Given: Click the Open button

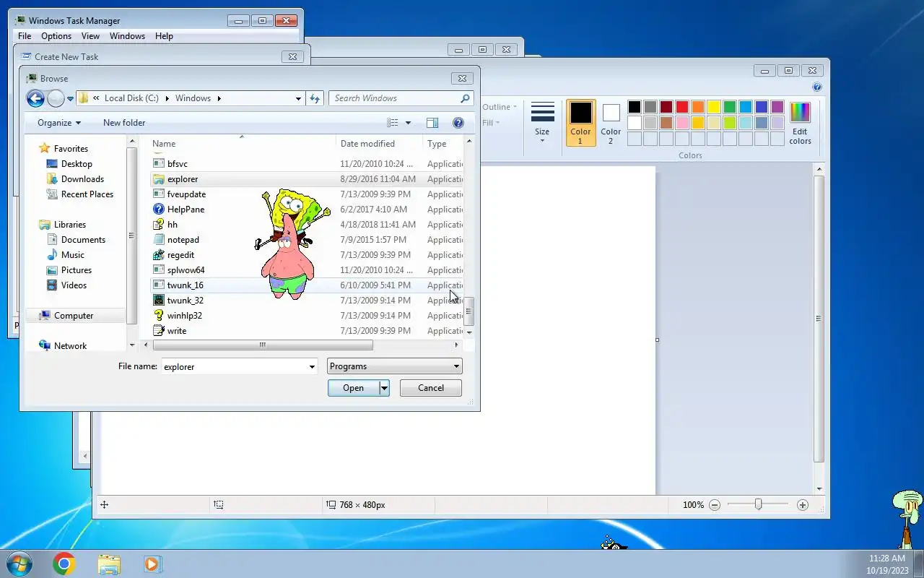Looking at the screenshot, I should [353, 388].
